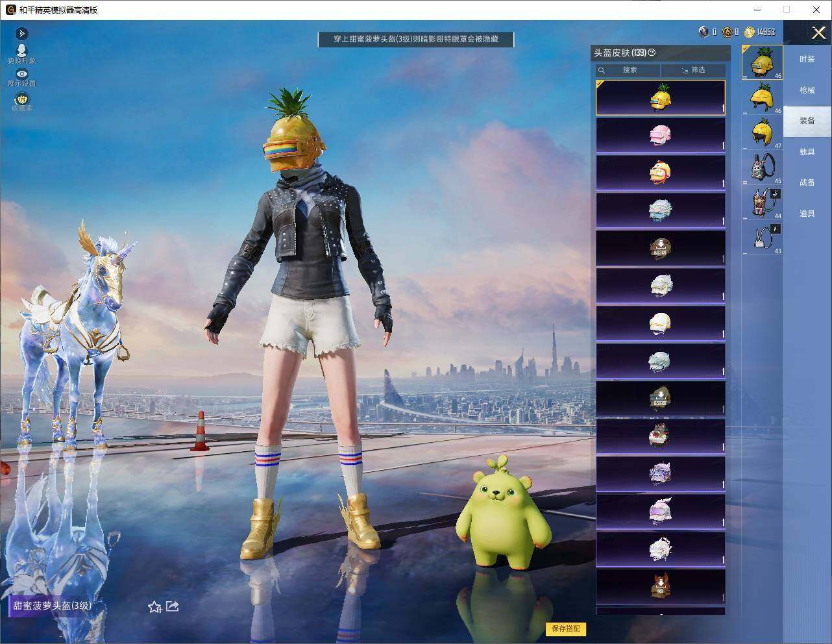The width and height of the screenshot is (832, 644).
Task: Click the silver currency icon
Action: coord(704,32)
